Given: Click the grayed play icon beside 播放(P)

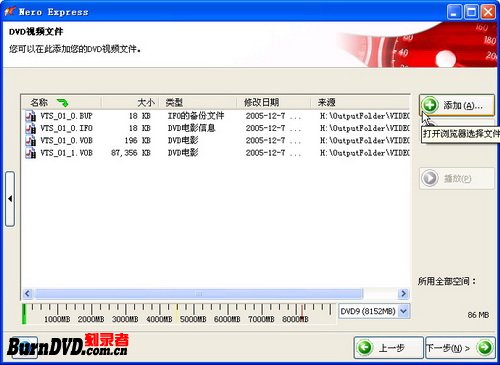Looking at the screenshot, I should coord(430,178).
